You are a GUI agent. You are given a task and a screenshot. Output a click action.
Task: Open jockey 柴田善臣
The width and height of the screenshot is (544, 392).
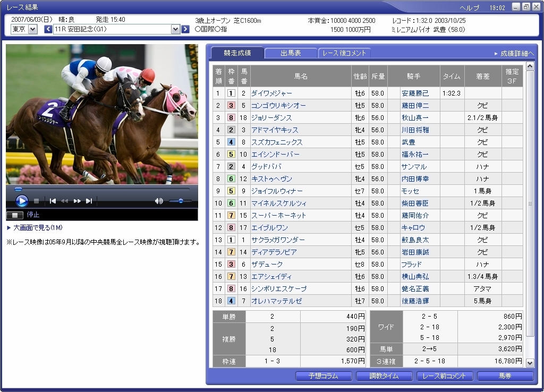[x=415, y=203]
